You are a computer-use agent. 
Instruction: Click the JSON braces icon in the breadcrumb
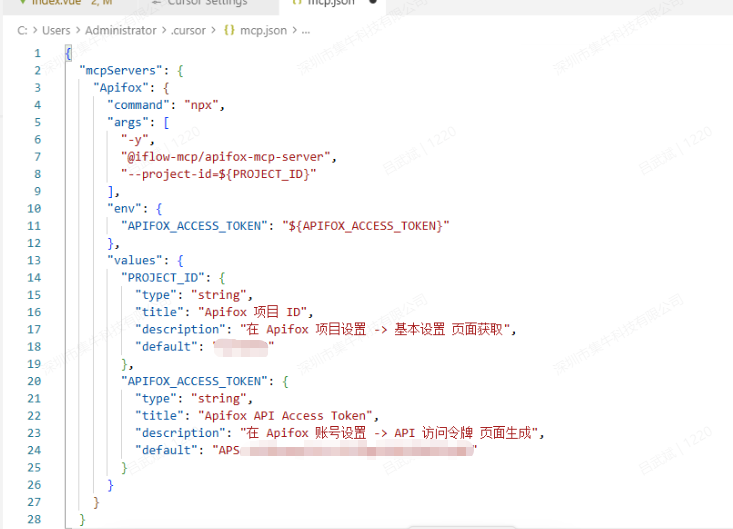[x=229, y=30]
